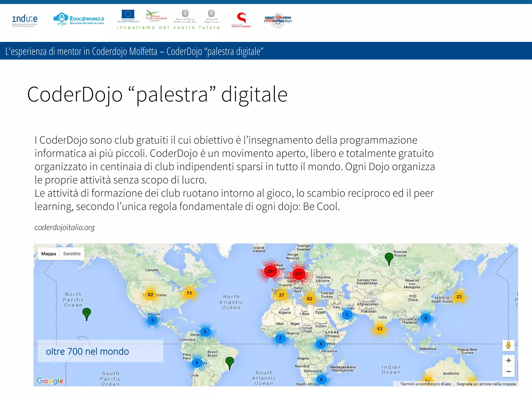The width and height of the screenshot is (532, 399).
Task: Click the 'Egypt' map label
Action: (x=320, y=311)
